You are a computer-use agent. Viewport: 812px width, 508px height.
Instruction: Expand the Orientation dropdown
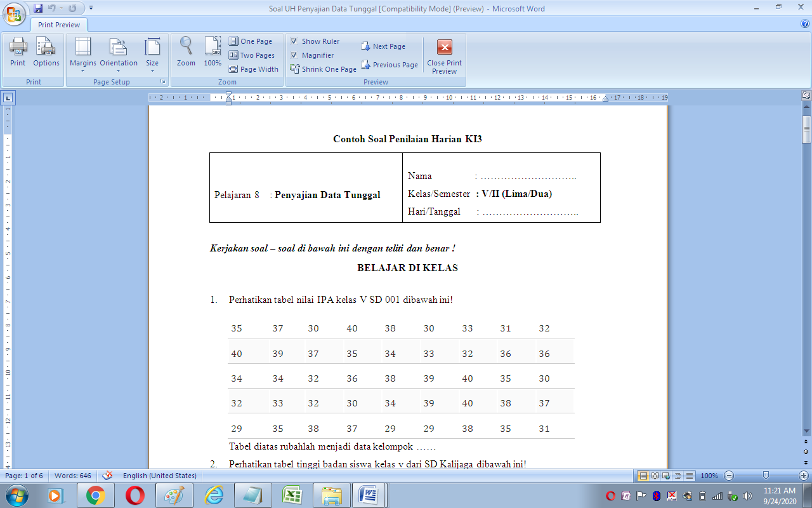(119, 55)
